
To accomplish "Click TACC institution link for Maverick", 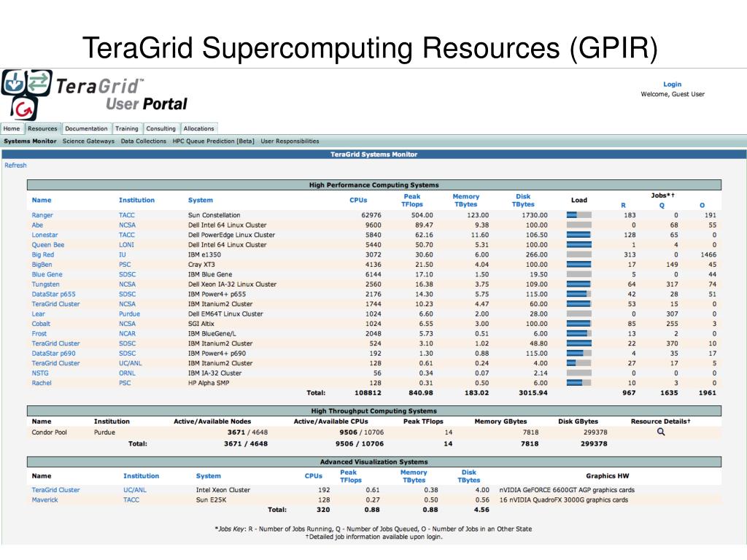I will [131, 500].
